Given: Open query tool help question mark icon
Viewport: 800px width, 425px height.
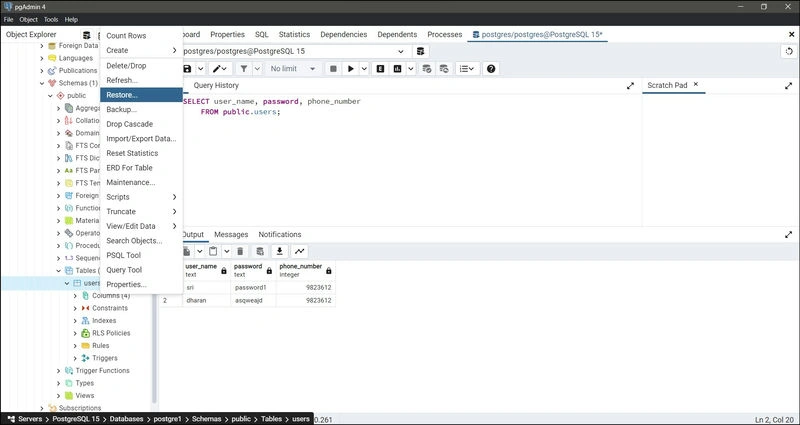Looking at the screenshot, I should coord(491,69).
